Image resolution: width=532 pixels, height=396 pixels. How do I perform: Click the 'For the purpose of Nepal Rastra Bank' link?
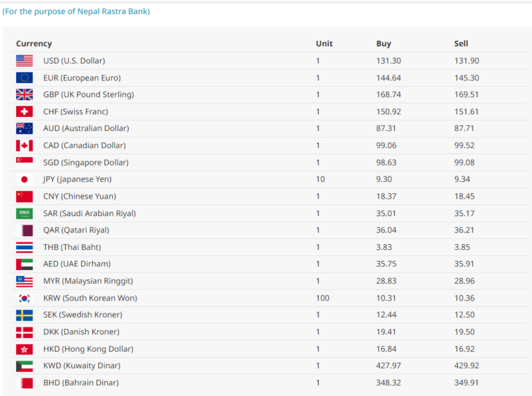tap(76, 11)
